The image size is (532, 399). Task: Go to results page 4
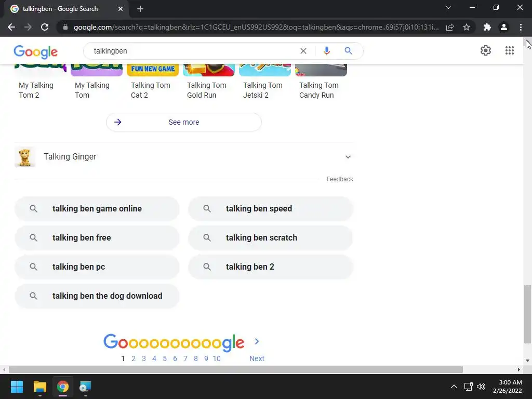click(x=154, y=358)
